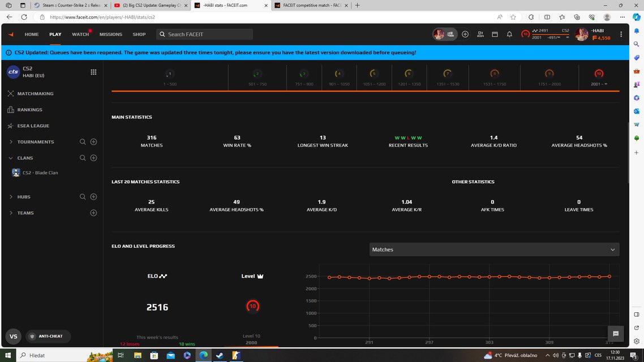Open the -HABI profile avatar in header
644x362 pixels.
pyautogui.click(x=581, y=35)
